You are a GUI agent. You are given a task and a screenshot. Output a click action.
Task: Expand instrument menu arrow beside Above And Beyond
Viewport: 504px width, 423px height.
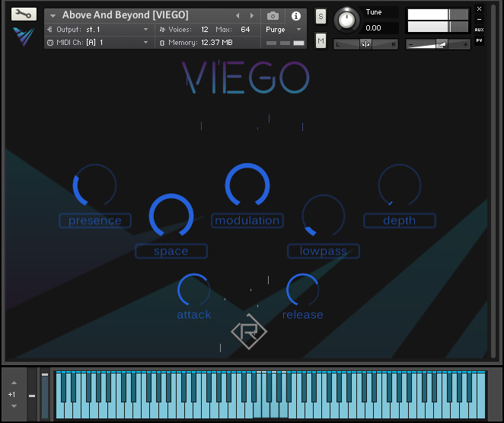53,15
